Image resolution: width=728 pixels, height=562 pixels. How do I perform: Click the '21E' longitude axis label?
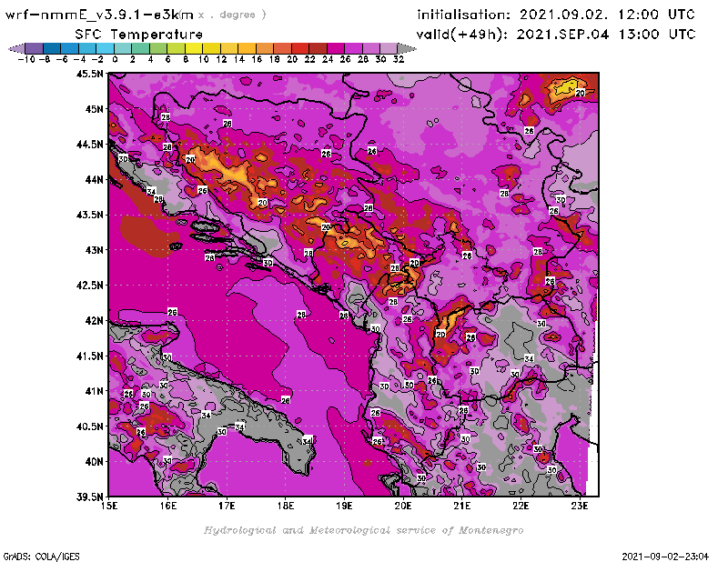[x=462, y=506]
